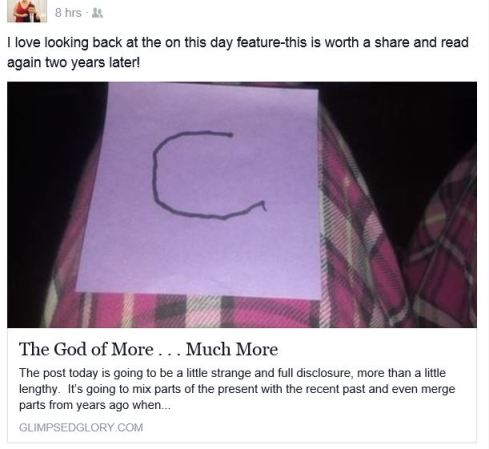The width and height of the screenshot is (489, 449).
Task: Click the friends audience privacy icon
Action: click(x=97, y=13)
